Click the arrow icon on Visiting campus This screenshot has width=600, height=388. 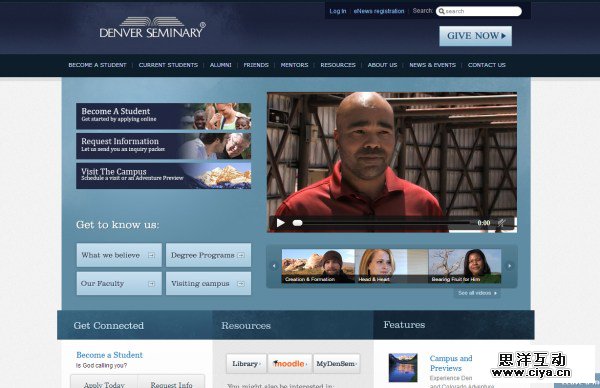pos(241,284)
